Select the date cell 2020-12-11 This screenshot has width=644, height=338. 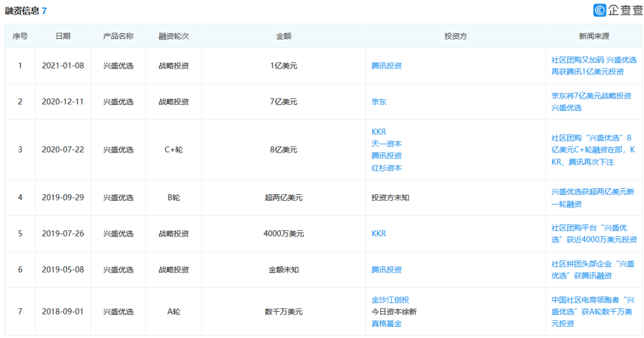point(63,102)
